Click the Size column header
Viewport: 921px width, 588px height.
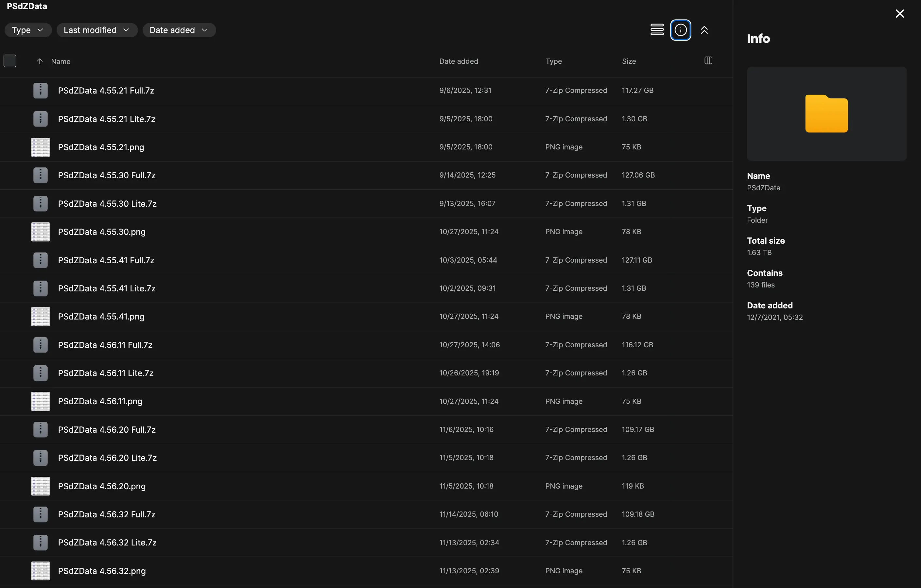coord(628,61)
